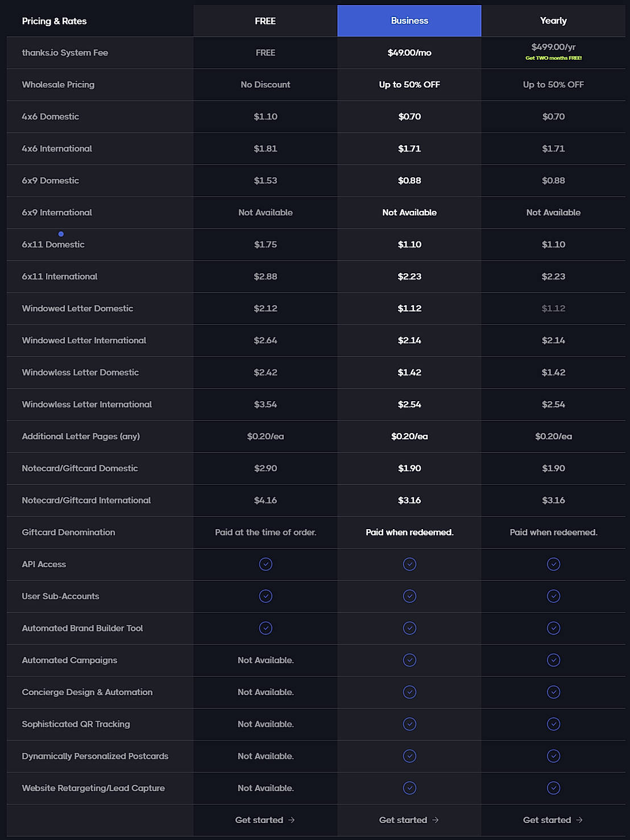Viewport: 630px width, 840px height.
Task: Click the $2.88 price cell
Action: (266, 277)
